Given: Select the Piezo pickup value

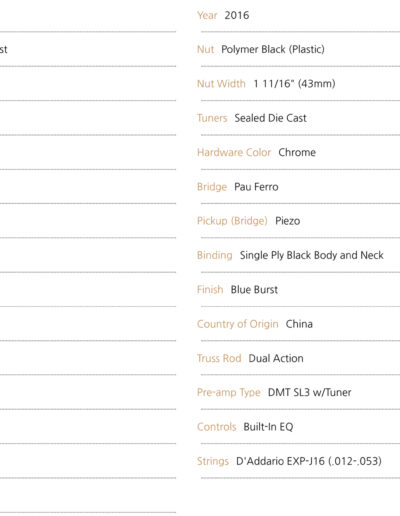Looking at the screenshot, I should click(287, 221).
